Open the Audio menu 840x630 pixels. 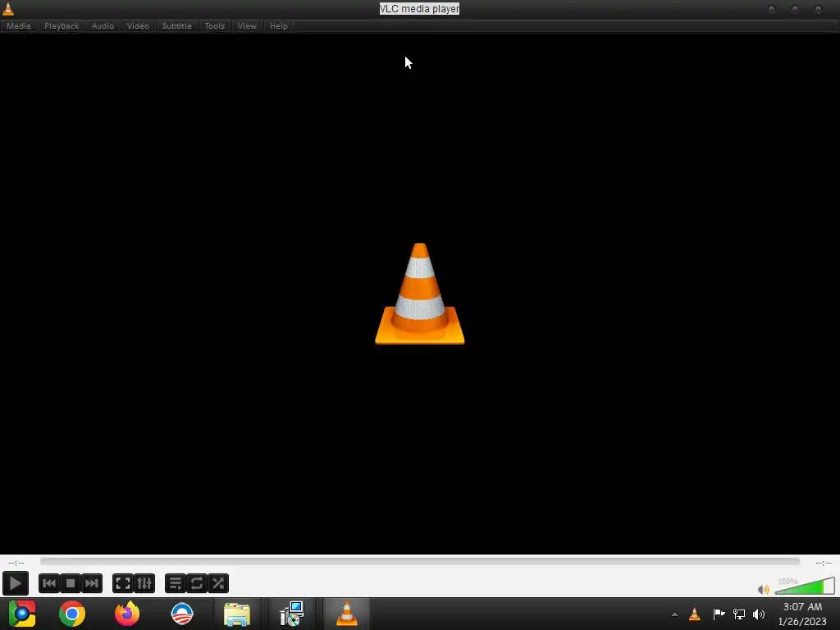click(103, 25)
